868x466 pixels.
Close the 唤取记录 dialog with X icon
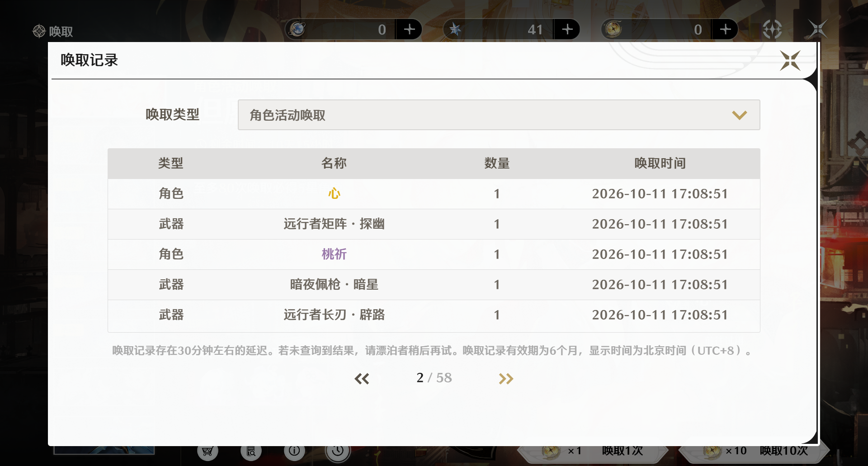(x=790, y=61)
